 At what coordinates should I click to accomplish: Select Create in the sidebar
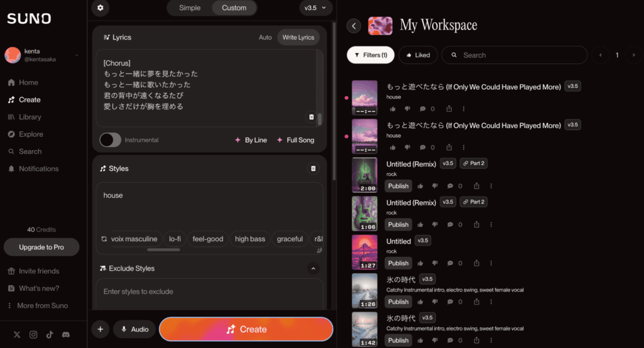tap(25, 100)
